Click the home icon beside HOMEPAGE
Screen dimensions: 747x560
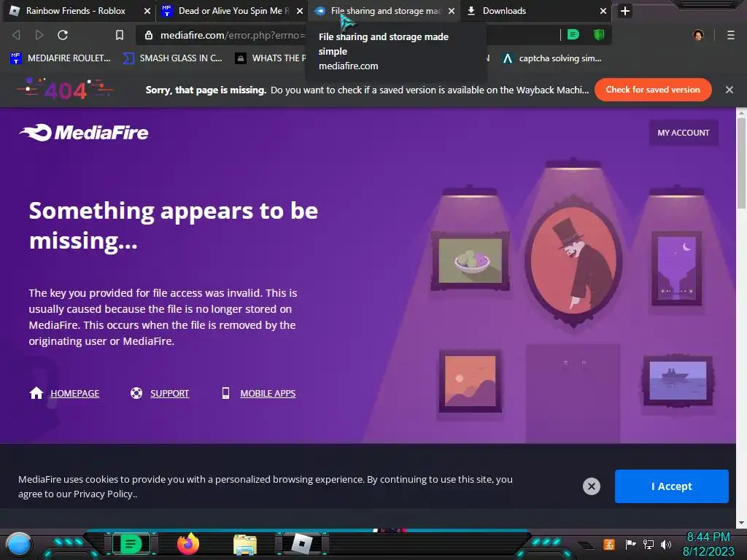point(36,393)
